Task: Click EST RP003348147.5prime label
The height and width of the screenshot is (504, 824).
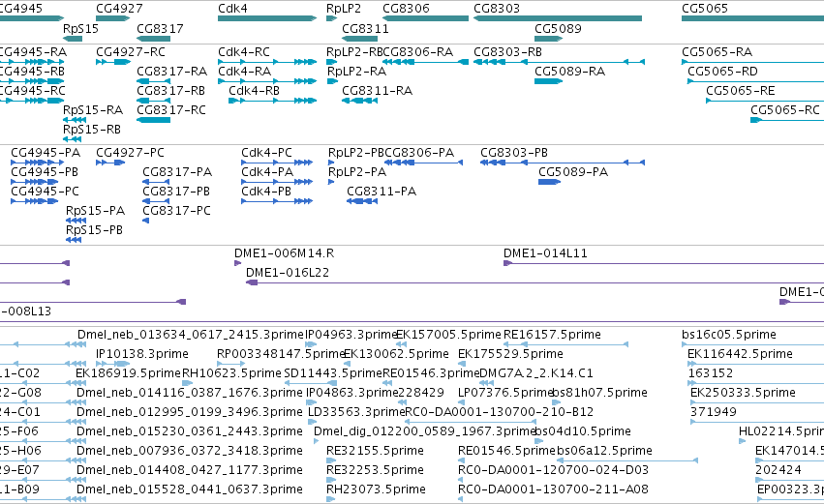Action: point(281,354)
